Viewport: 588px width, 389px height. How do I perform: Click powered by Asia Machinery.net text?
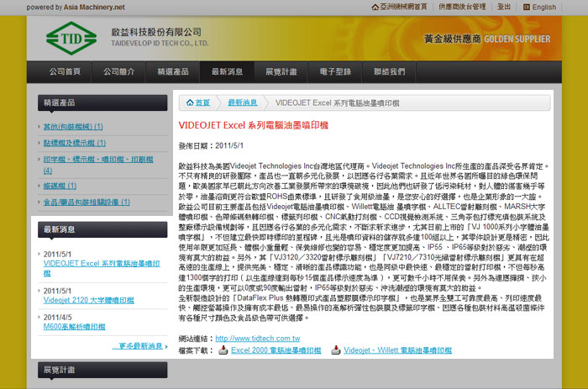pyautogui.click(x=76, y=7)
